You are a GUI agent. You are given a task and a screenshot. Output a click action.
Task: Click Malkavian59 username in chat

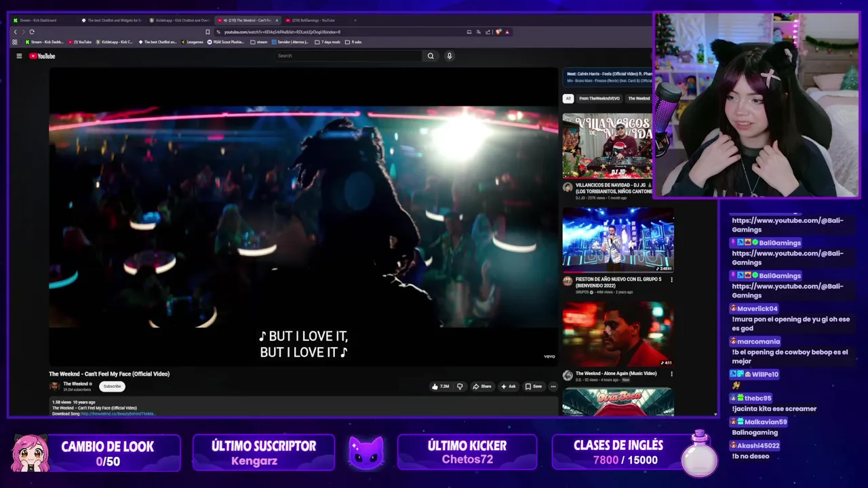(x=766, y=422)
